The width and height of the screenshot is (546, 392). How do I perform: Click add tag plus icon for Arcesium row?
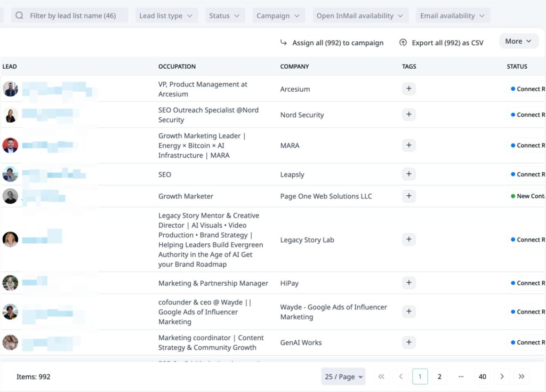click(x=408, y=89)
